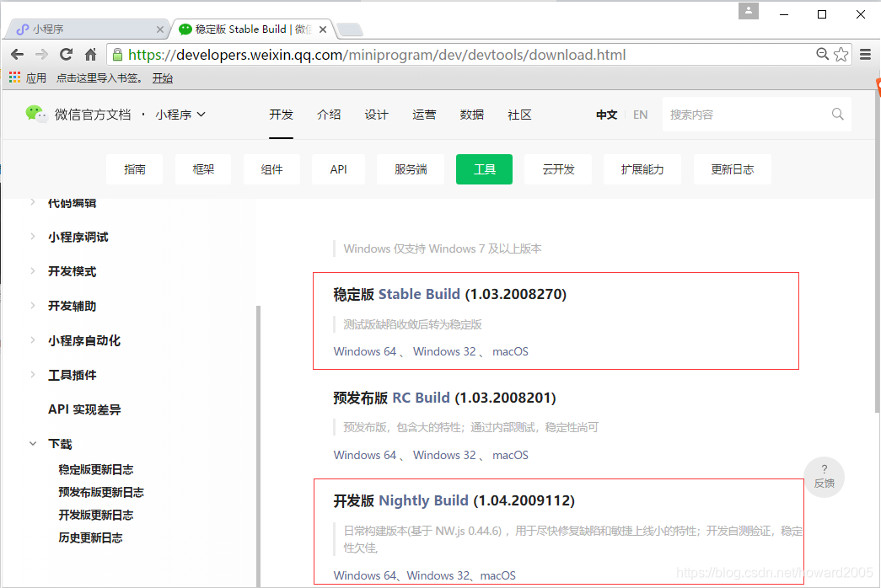Select the green 工具 category tab

[484, 169]
